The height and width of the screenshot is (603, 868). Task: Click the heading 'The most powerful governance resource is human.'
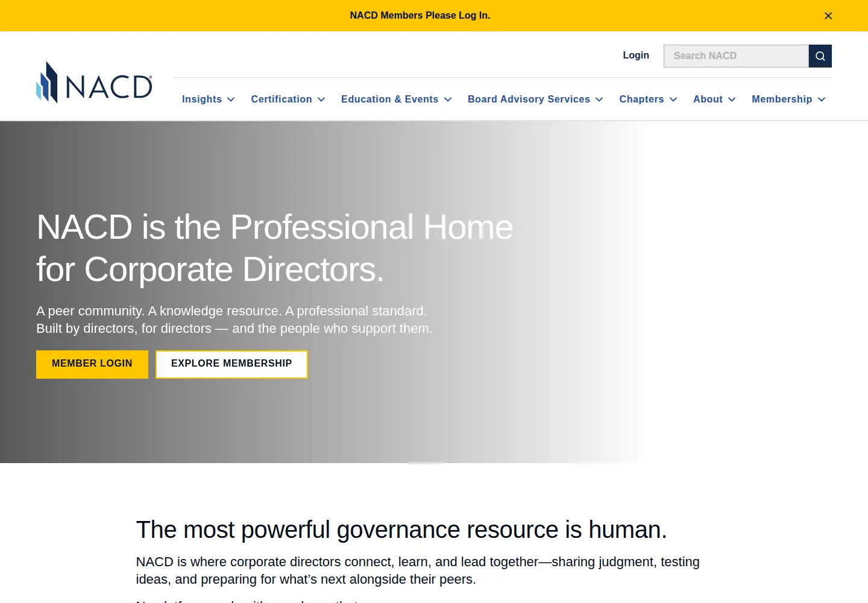click(401, 530)
